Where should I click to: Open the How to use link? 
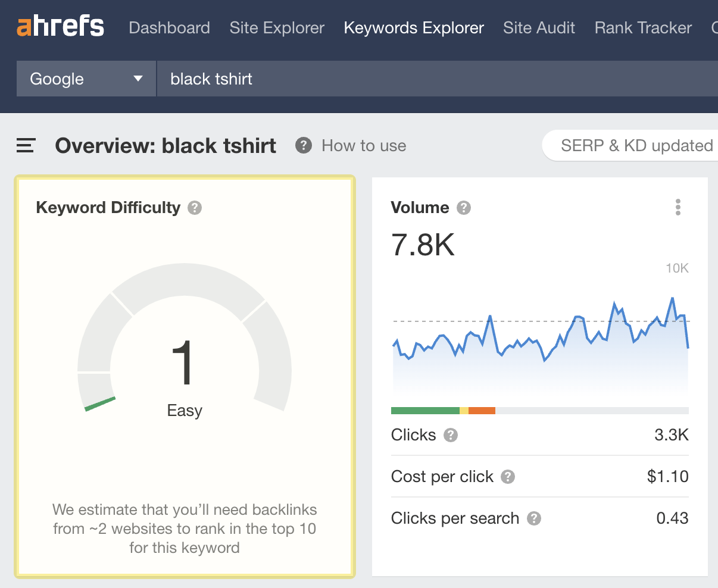click(363, 145)
